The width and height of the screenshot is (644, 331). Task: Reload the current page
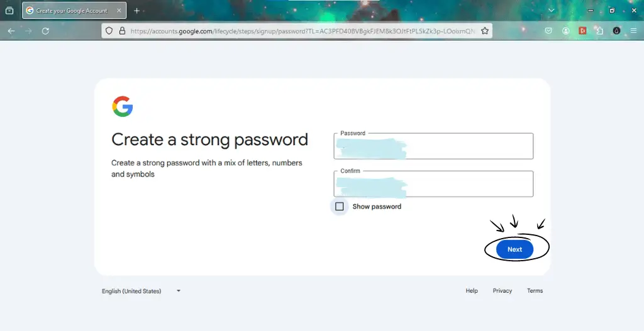tap(45, 31)
